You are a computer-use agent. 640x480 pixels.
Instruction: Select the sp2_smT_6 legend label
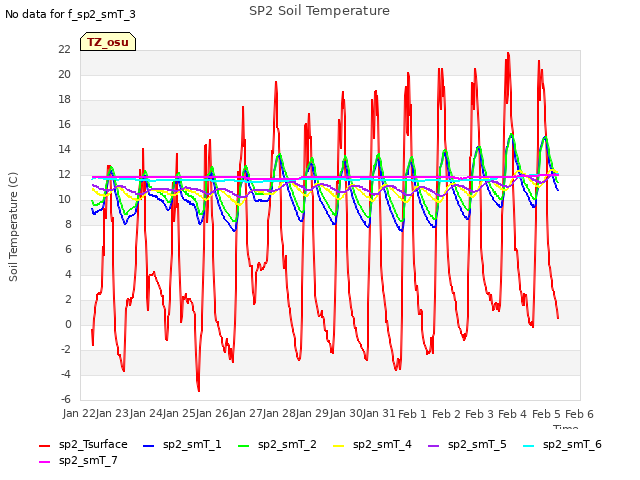pyautogui.click(x=572, y=444)
